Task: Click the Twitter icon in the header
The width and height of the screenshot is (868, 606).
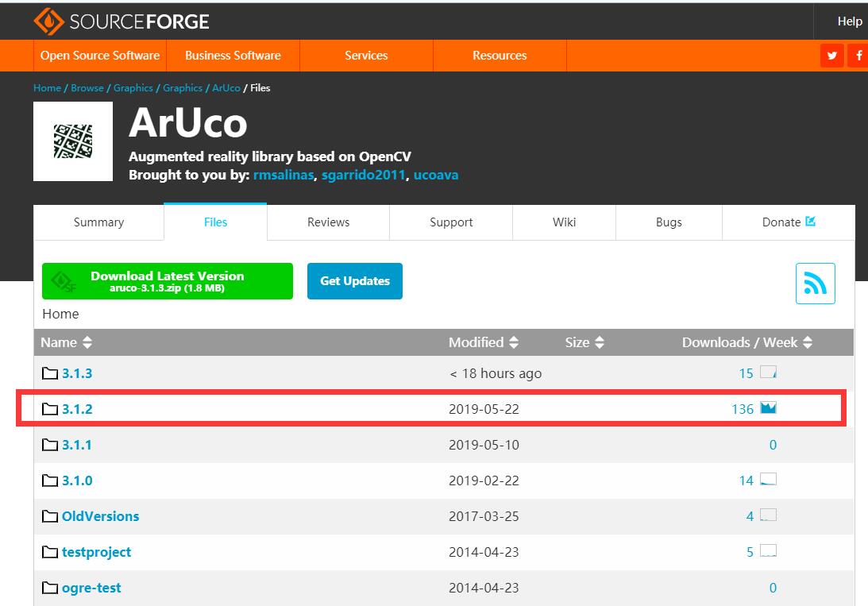Action: click(x=831, y=56)
